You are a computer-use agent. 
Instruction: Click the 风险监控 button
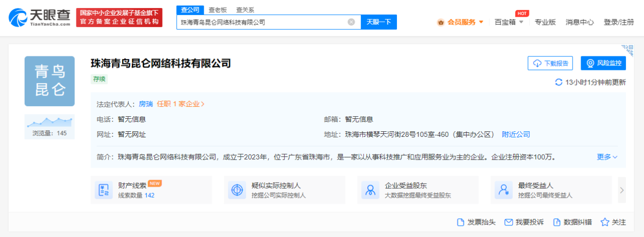pos(603,63)
